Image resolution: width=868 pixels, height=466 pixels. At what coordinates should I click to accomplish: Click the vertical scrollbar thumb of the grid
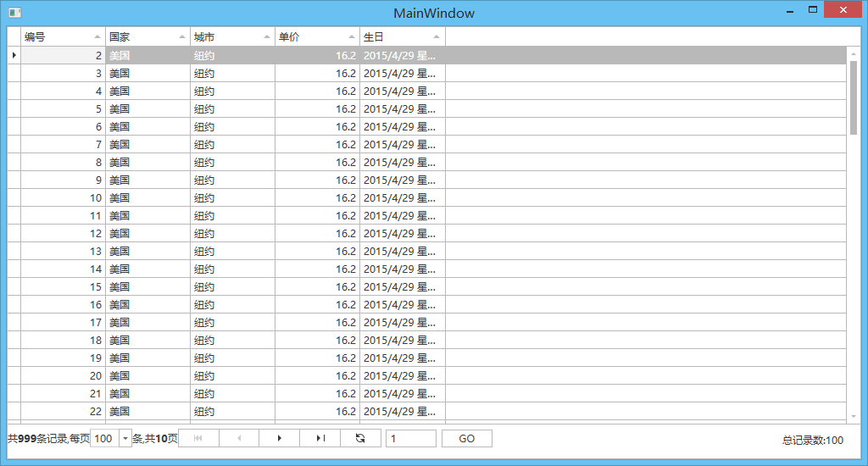pos(854,97)
